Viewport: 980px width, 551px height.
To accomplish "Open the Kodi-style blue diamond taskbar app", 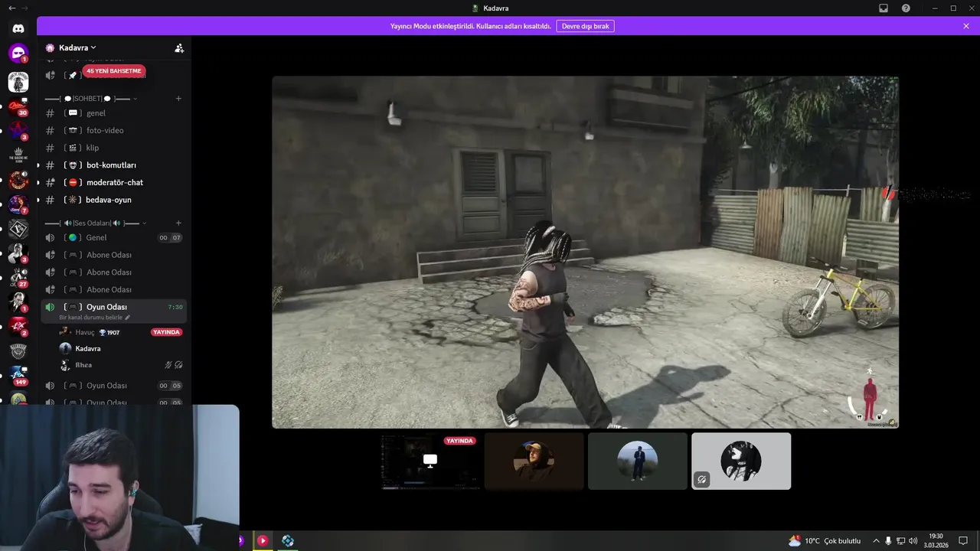I will [288, 541].
